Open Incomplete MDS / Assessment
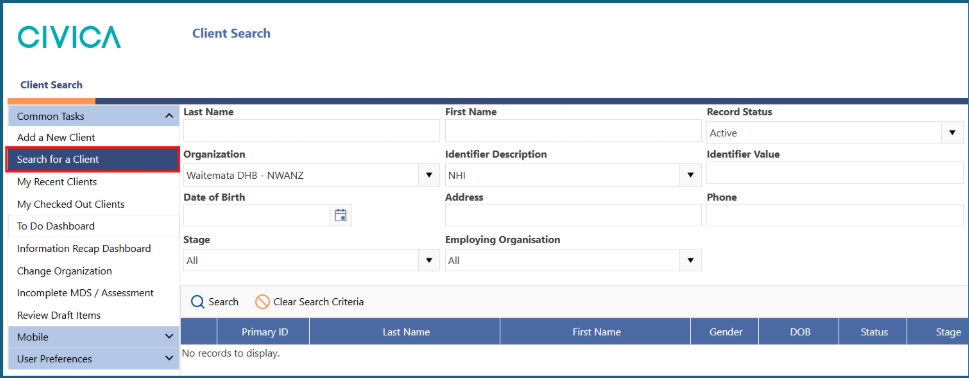This screenshot has width=969, height=378. [93, 293]
